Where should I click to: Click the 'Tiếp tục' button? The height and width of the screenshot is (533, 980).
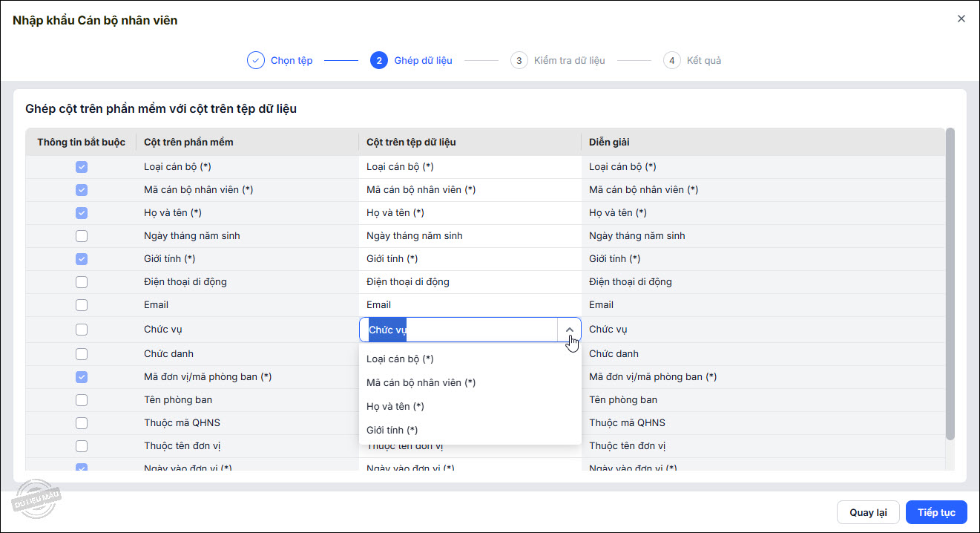click(x=936, y=513)
